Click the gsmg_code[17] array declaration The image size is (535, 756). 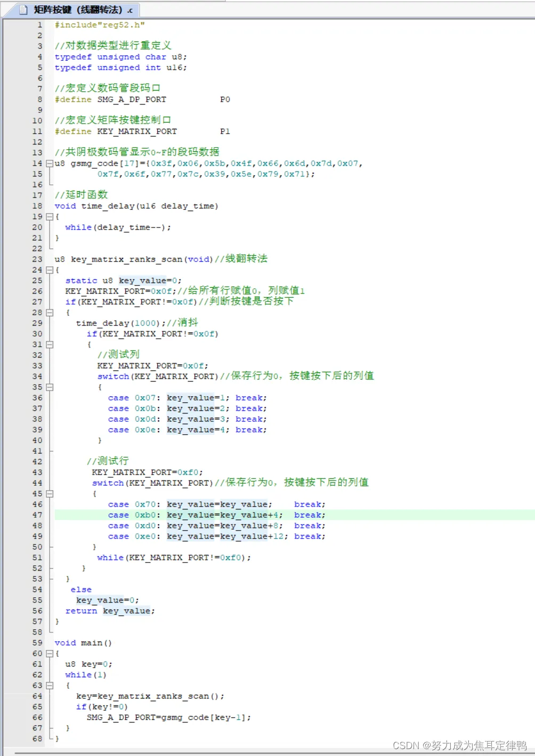[x=96, y=164]
